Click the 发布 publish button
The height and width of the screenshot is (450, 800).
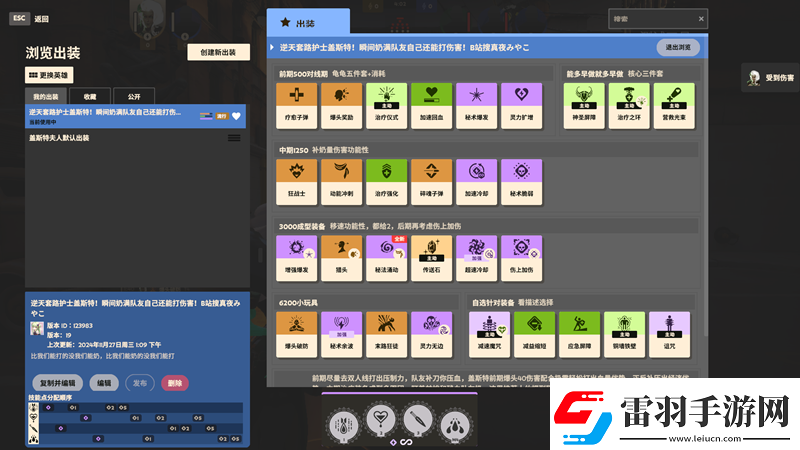140,383
